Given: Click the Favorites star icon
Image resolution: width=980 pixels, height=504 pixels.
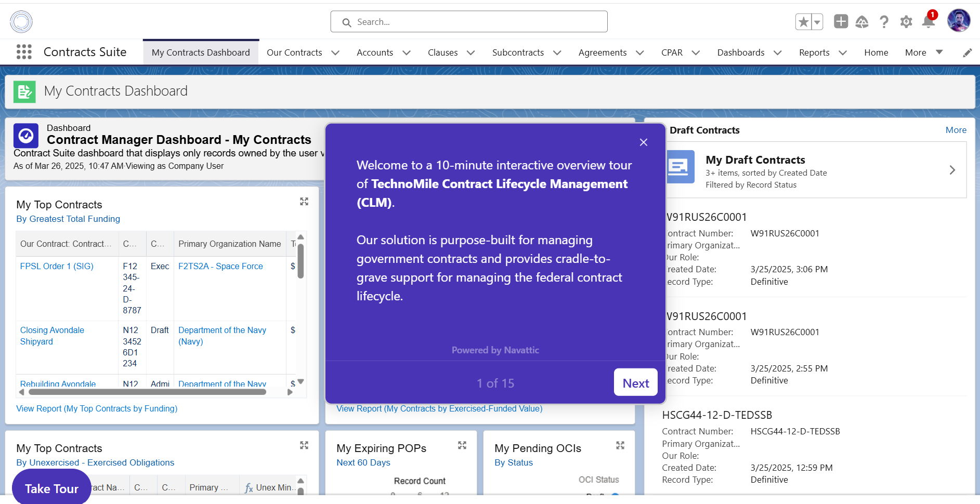Looking at the screenshot, I should [x=803, y=22].
